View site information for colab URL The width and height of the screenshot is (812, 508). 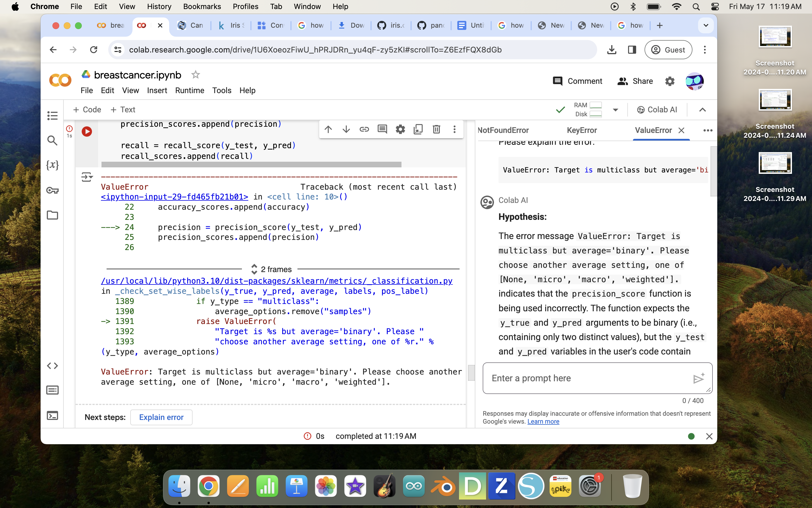coord(118,50)
